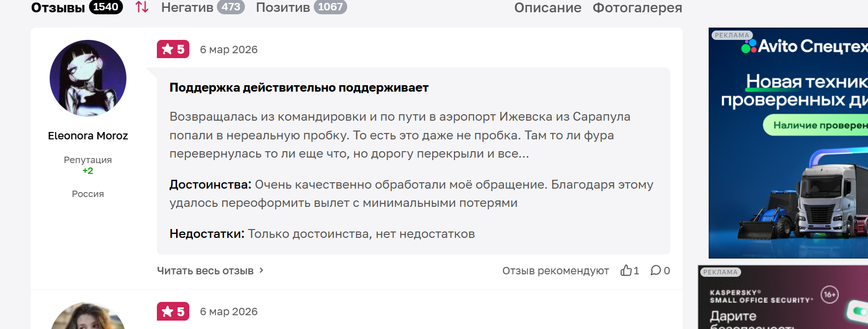Click the 16+ age badge in Kaspersky ad
Viewport: 868px width, 329px height.
829,295
